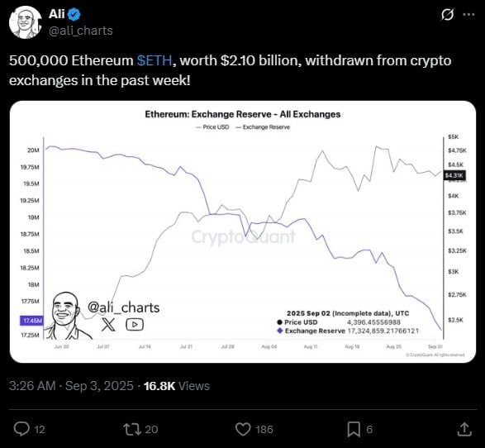Click the reply comment icon
Viewport: 485px width, 448px height.
coord(21,429)
